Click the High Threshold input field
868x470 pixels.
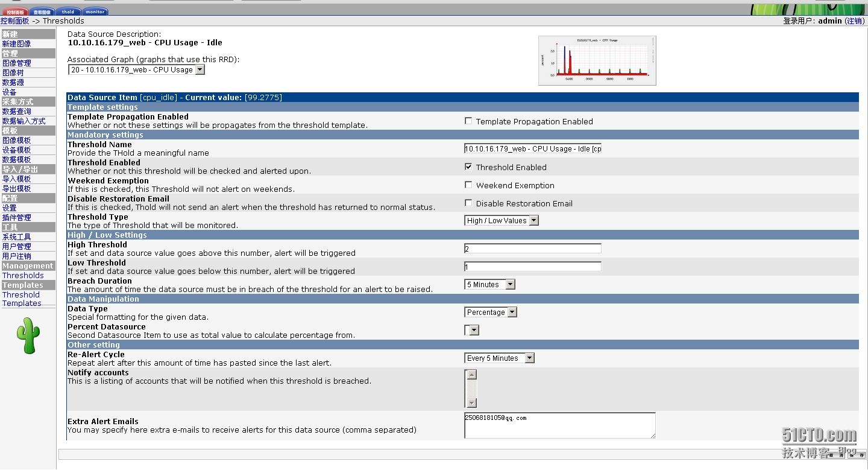(533, 249)
